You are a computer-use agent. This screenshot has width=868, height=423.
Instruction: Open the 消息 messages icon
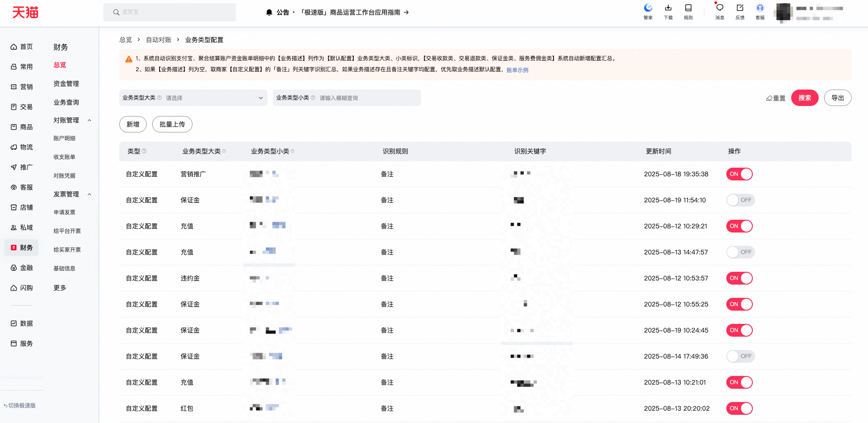(719, 8)
